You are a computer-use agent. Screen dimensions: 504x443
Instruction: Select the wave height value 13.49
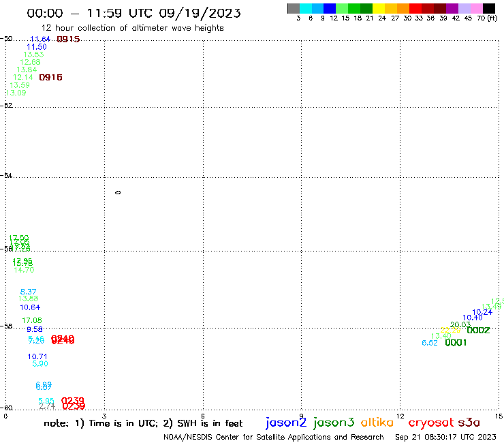point(492,307)
